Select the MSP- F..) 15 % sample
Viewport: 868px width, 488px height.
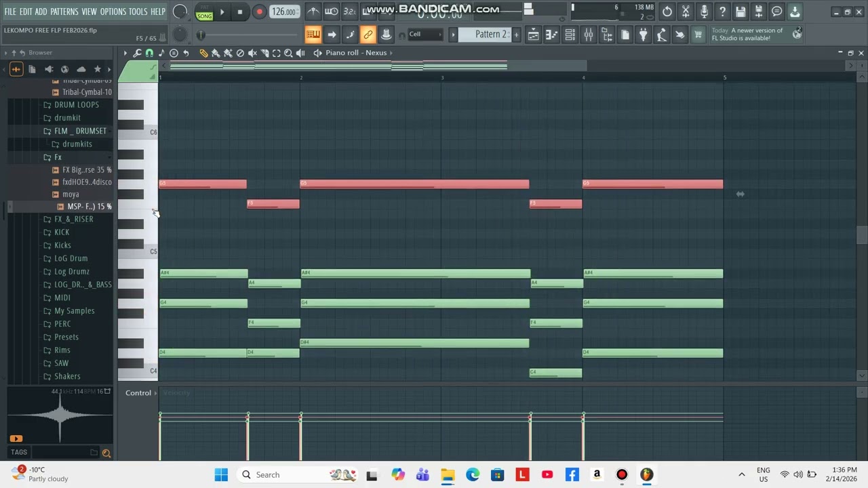coord(84,207)
